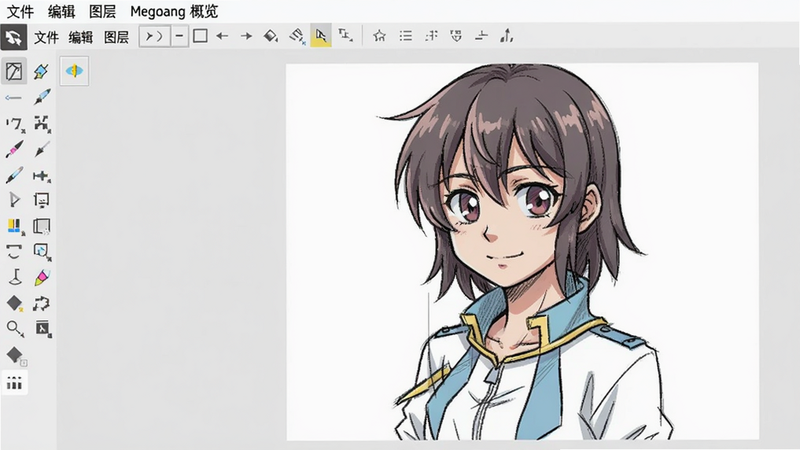Click the black diamond foreground color swatch

[x=15, y=355]
